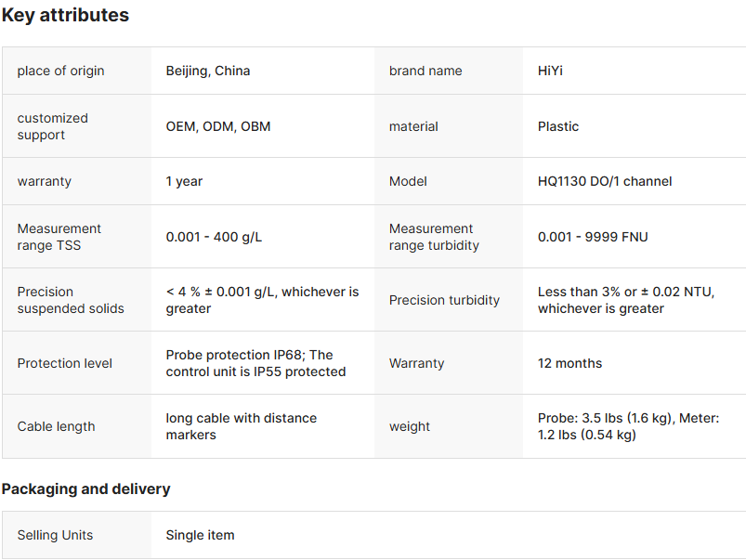Click the HiYi brand name value
This screenshot has height=560, width=746.
point(550,71)
